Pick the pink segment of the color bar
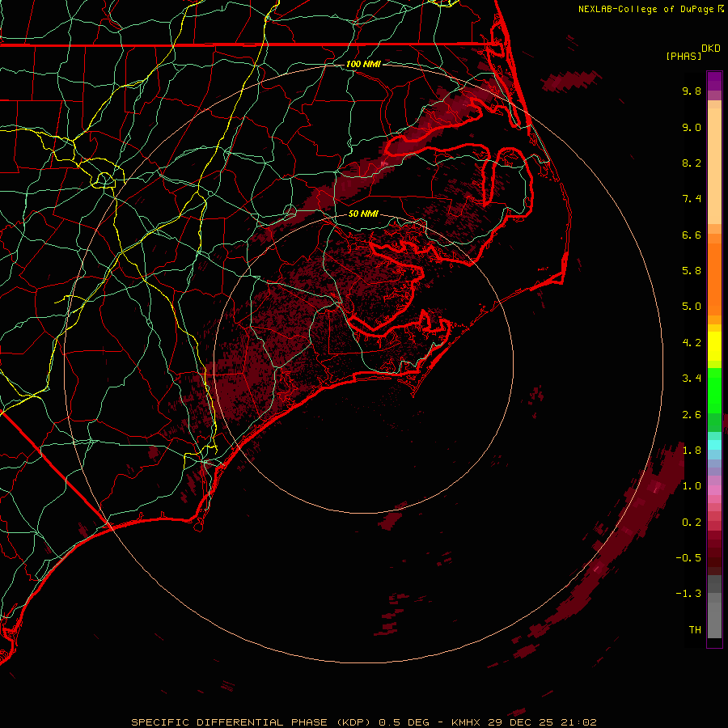728x728 pixels. pyautogui.click(x=714, y=490)
